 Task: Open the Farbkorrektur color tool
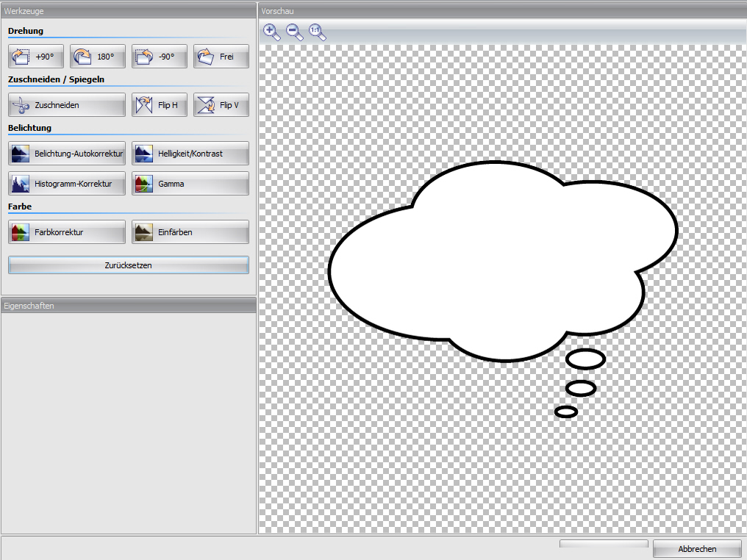click(67, 232)
